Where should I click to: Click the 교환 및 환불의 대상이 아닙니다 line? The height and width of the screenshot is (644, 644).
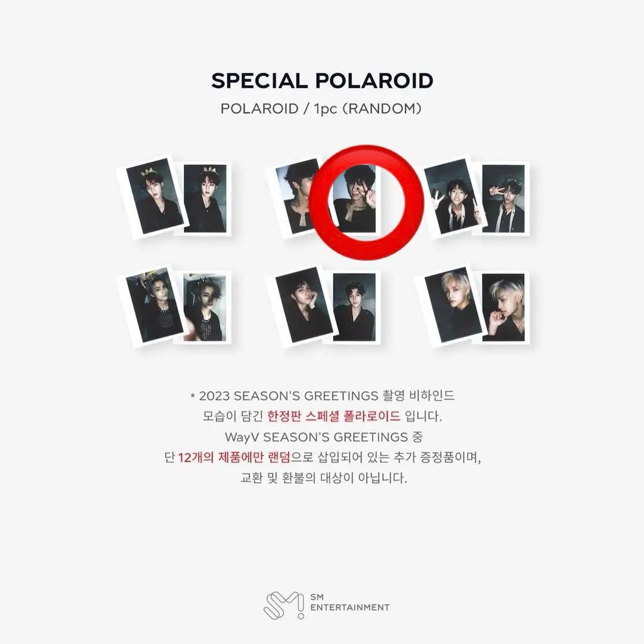pyautogui.click(x=324, y=478)
